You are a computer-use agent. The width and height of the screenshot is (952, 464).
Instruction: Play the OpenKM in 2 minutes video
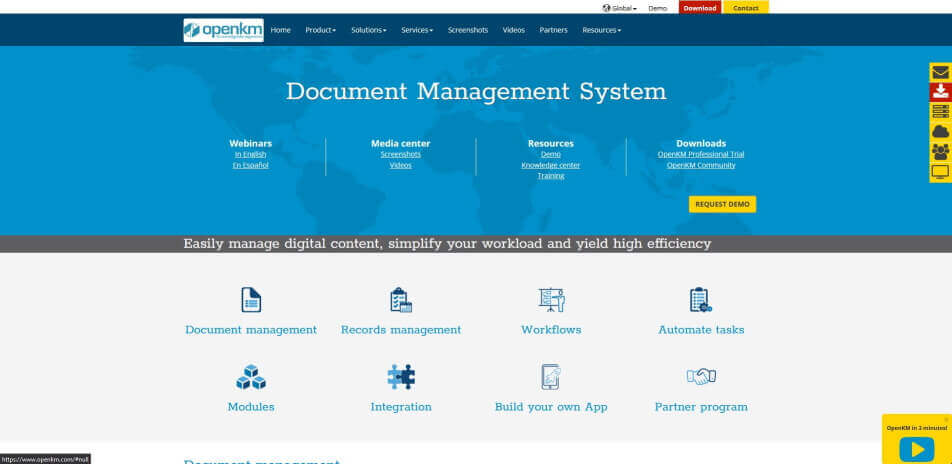tap(917, 450)
